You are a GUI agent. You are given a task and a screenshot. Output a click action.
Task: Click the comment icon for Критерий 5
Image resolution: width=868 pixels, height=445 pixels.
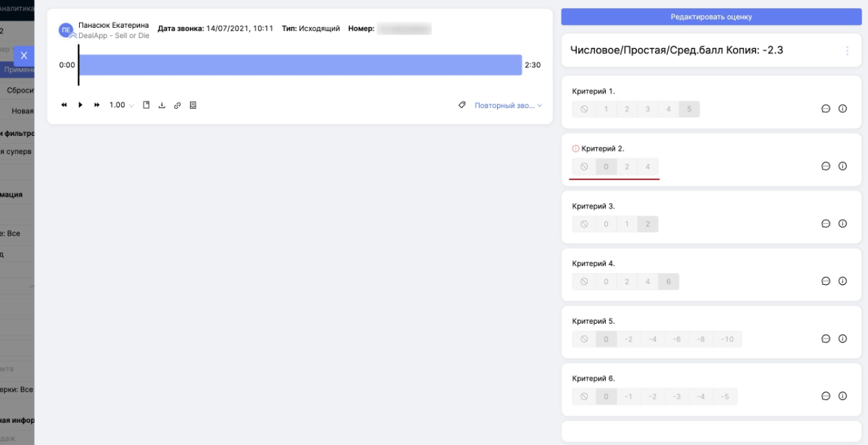coord(826,339)
